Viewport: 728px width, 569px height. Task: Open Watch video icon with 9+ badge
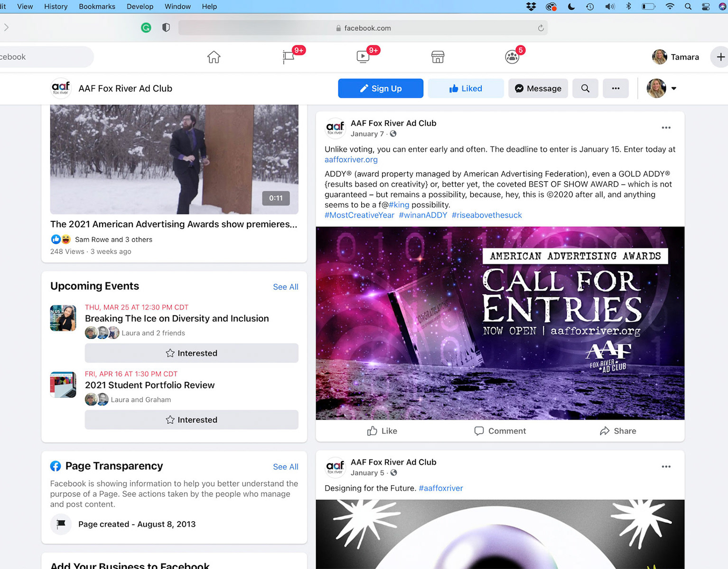363,57
